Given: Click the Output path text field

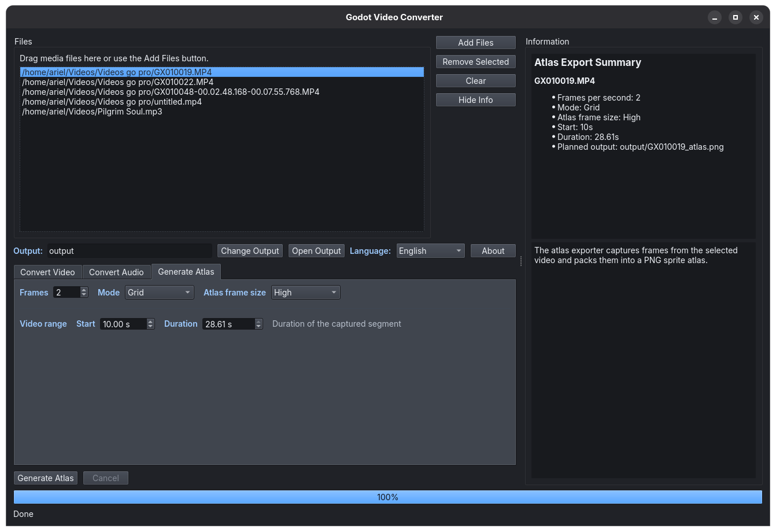Looking at the screenshot, I should click(130, 251).
